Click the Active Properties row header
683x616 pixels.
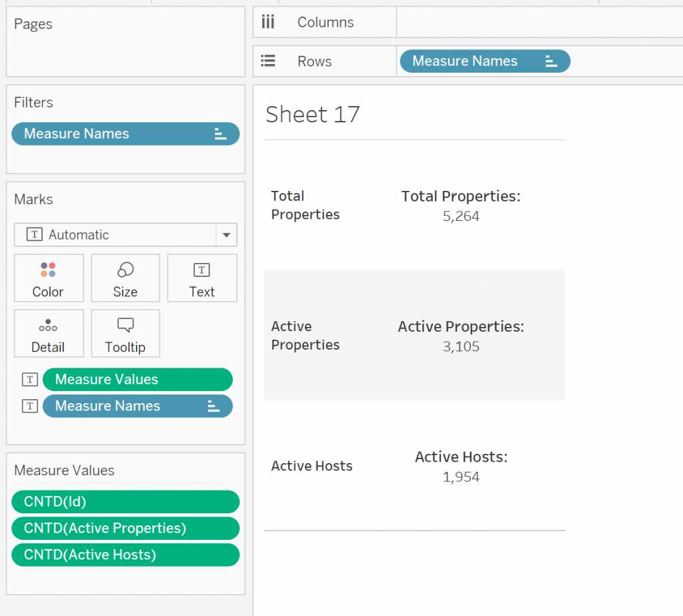[x=305, y=336]
